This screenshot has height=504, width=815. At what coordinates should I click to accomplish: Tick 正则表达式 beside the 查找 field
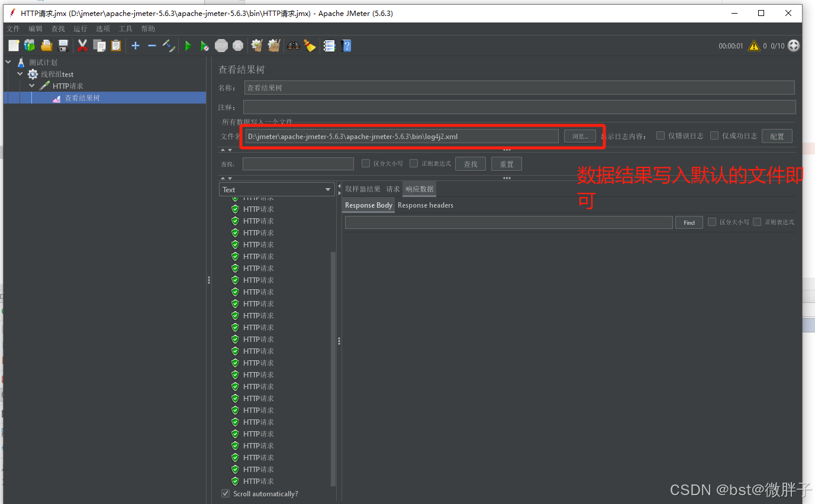(414, 163)
